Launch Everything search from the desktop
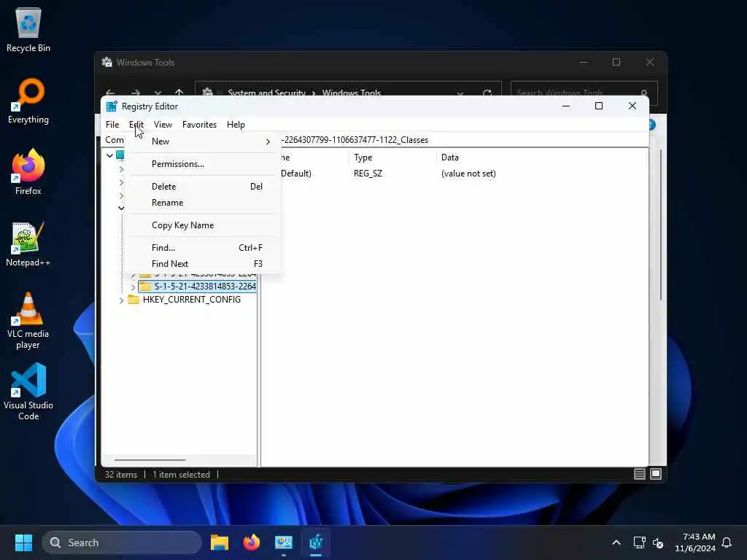The height and width of the screenshot is (560, 747). (28, 101)
